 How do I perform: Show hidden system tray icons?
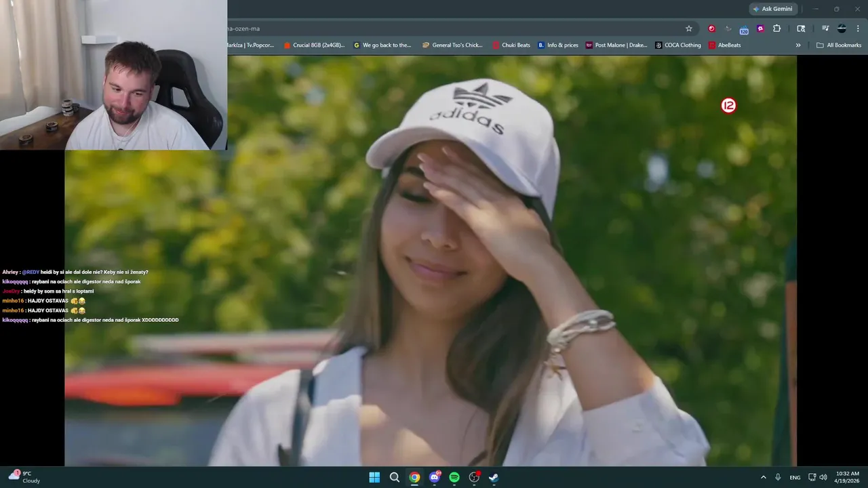pyautogui.click(x=764, y=477)
